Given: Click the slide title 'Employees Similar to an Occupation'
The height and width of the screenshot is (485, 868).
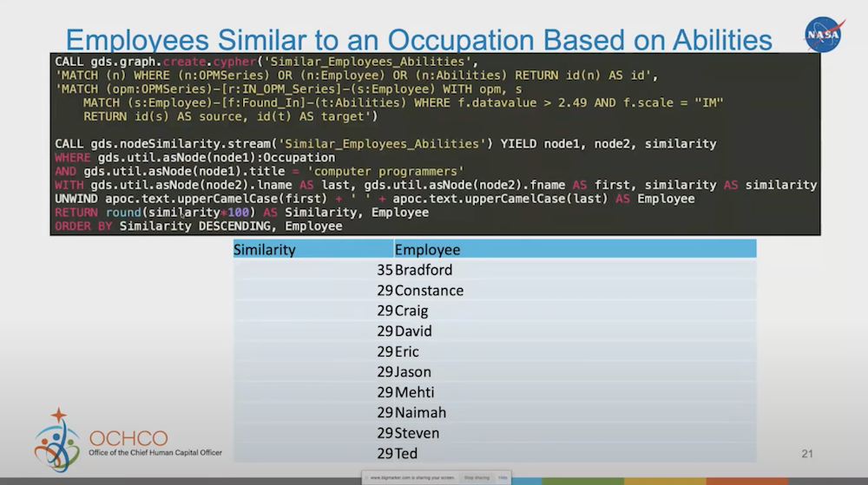Looking at the screenshot, I should point(418,40).
